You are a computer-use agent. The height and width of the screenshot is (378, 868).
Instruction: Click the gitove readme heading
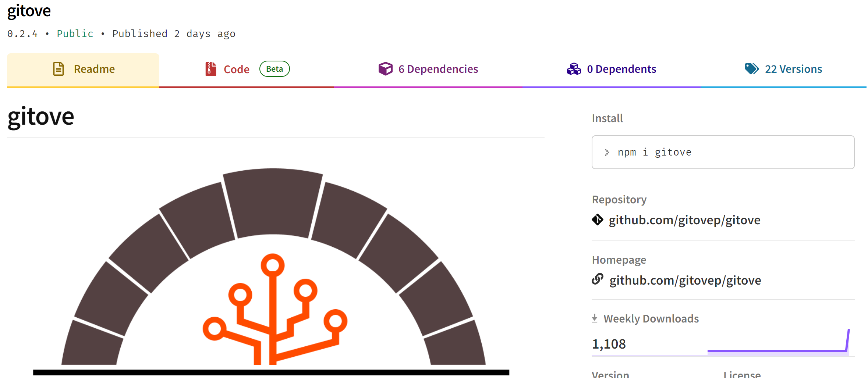point(41,117)
